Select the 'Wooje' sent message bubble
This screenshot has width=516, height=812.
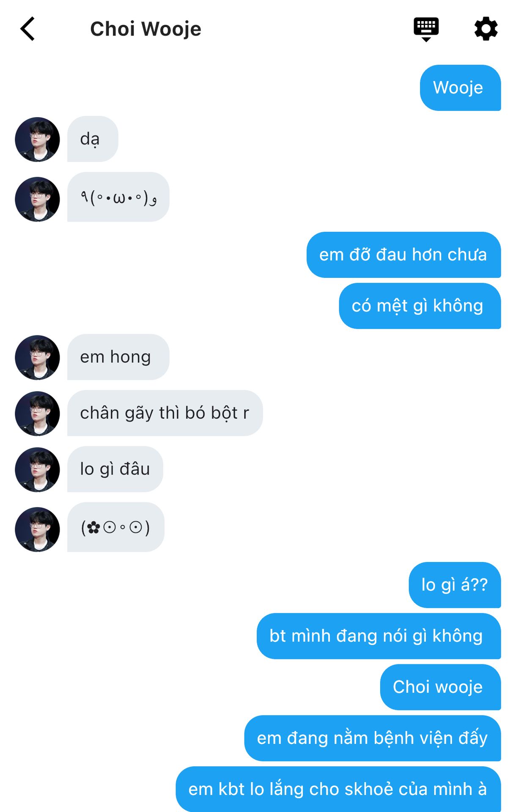(460, 88)
